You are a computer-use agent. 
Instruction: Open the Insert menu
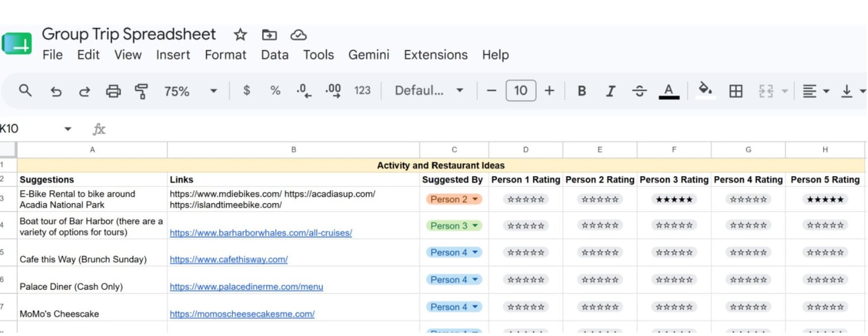173,55
